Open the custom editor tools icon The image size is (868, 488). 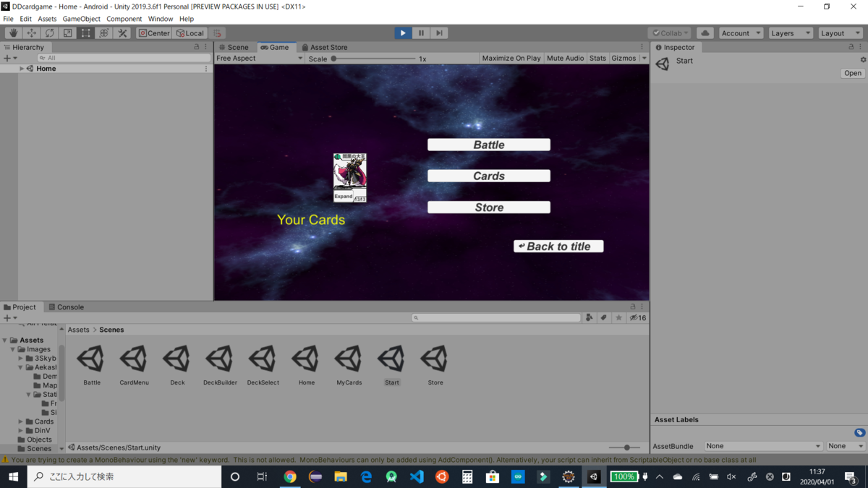tap(122, 33)
